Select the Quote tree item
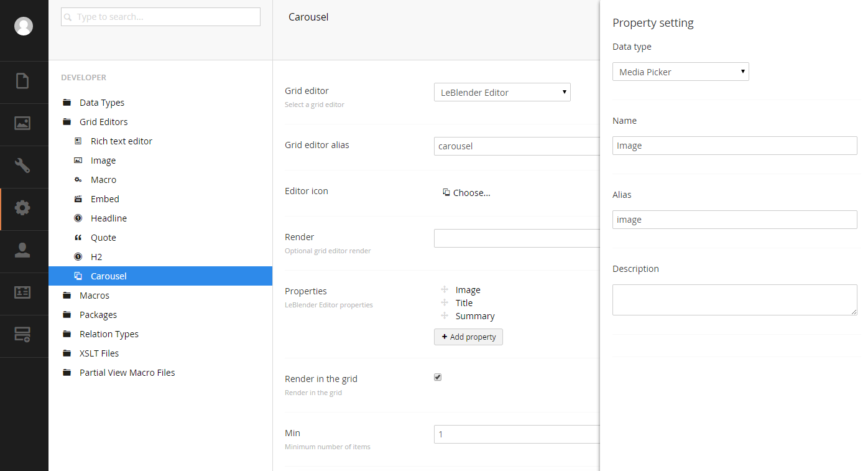 (103, 238)
